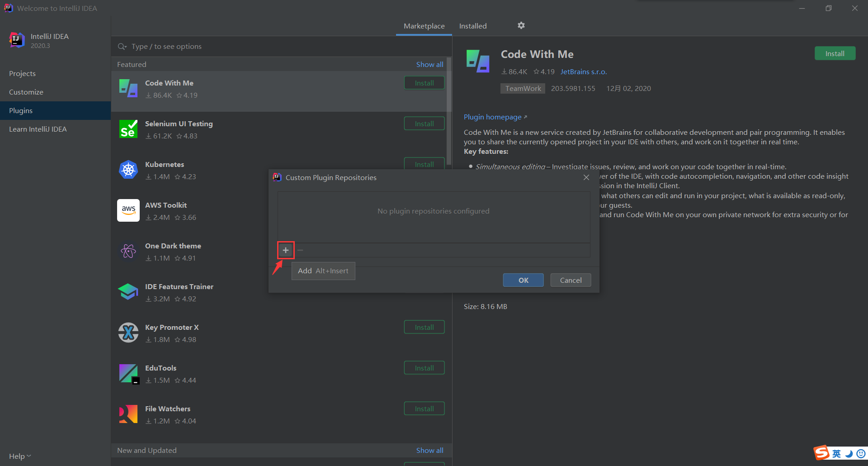Click OK in repositories dialog
The width and height of the screenshot is (868, 466).
click(523, 280)
